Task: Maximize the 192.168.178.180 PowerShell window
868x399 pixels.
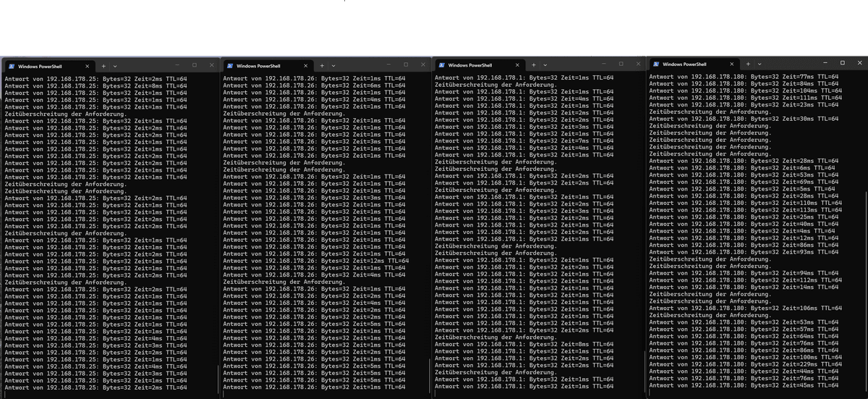Action: pyautogui.click(x=842, y=64)
